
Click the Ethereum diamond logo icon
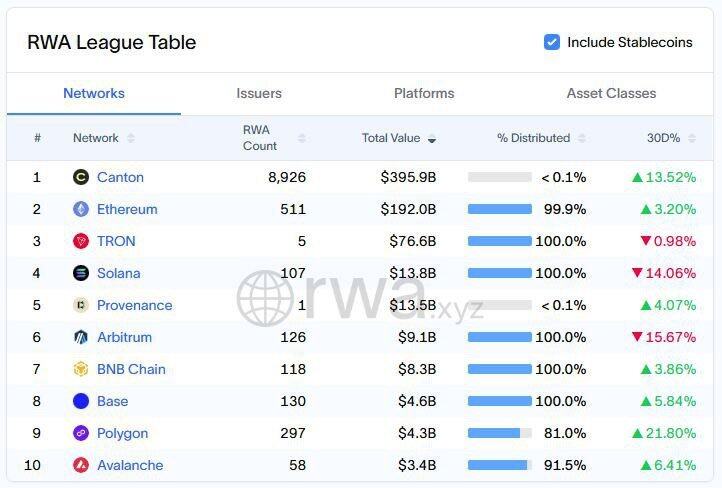(81, 209)
